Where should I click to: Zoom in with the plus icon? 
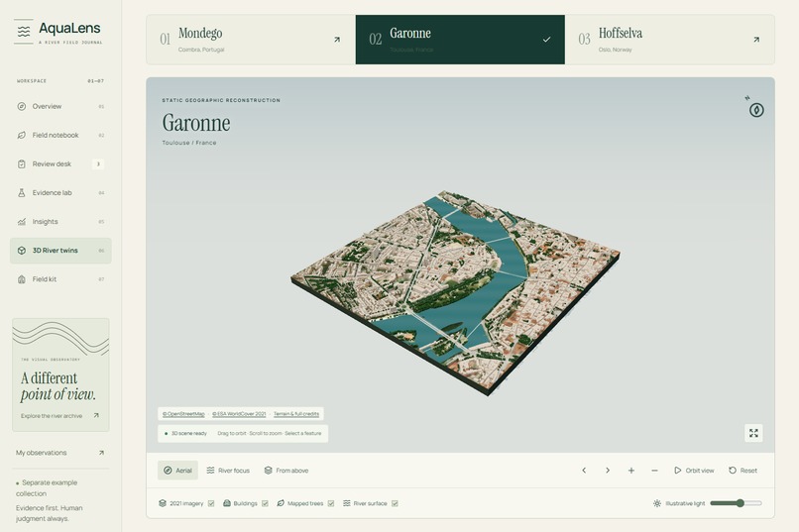pyautogui.click(x=630, y=471)
